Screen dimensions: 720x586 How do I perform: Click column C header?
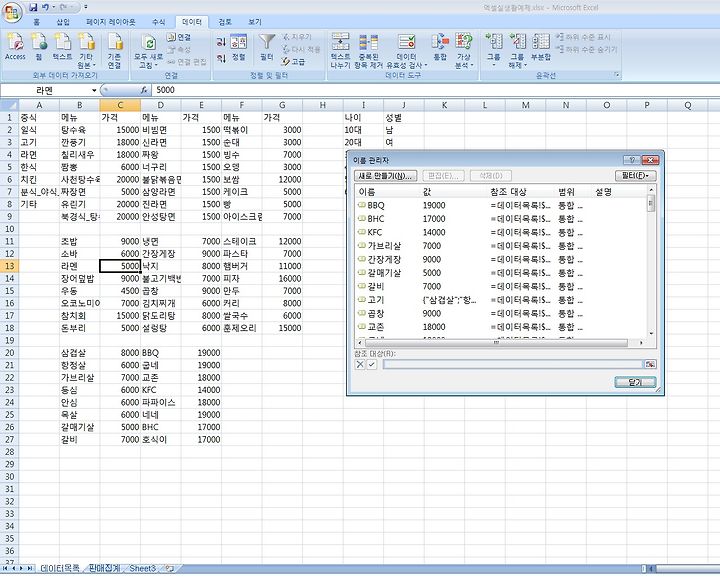click(120, 106)
